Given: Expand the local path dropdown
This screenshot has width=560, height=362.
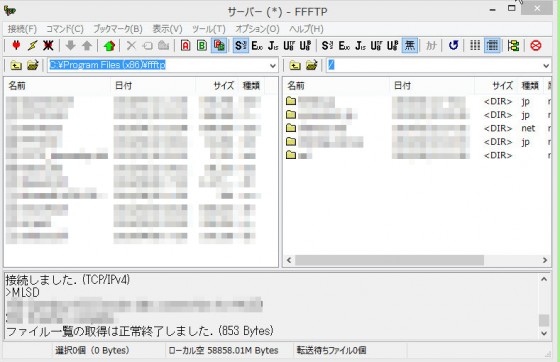Looking at the screenshot, I should 272,66.
